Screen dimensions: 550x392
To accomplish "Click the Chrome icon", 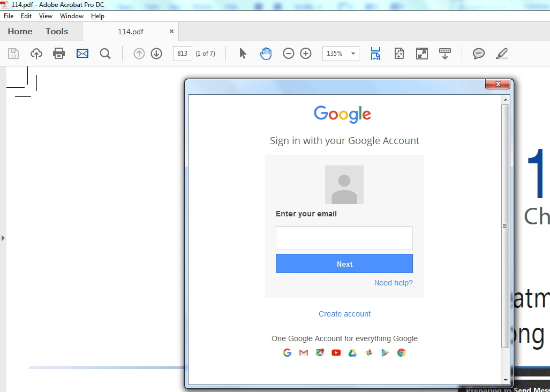I will tap(401, 353).
